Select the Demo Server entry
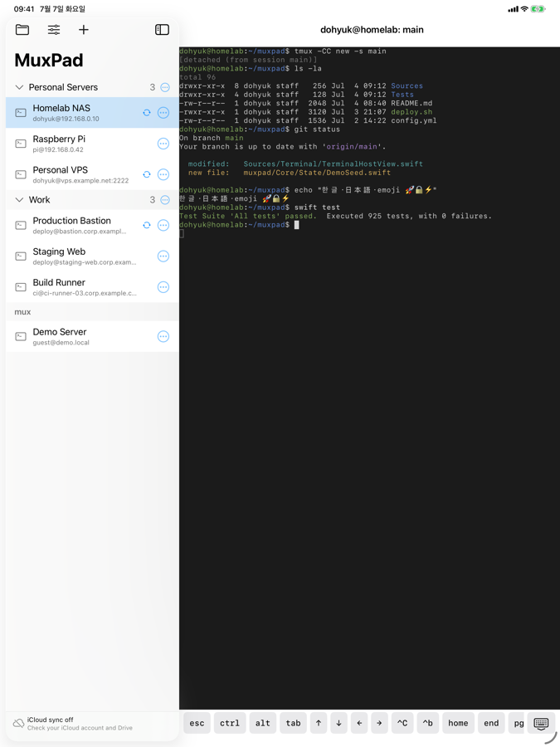 click(x=92, y=336)
